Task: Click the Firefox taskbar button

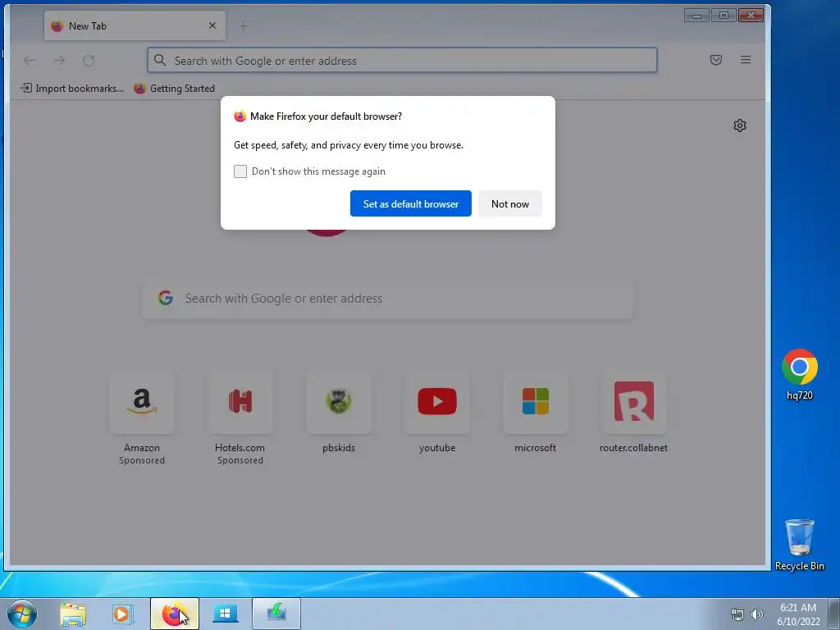Action: 175,614
